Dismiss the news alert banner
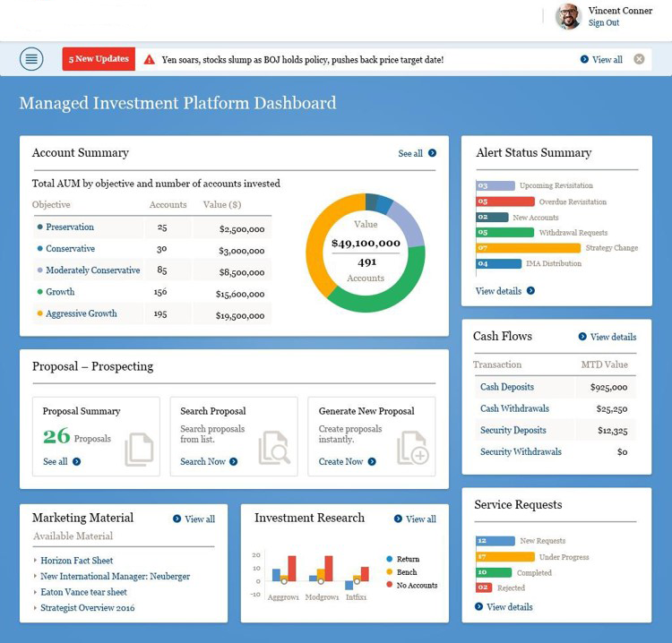The height and width of the screenshot is (643, 672). coord(639,59)
